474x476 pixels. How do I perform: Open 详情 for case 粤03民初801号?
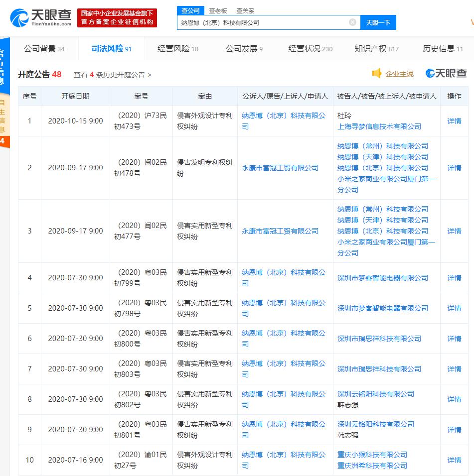454,430
